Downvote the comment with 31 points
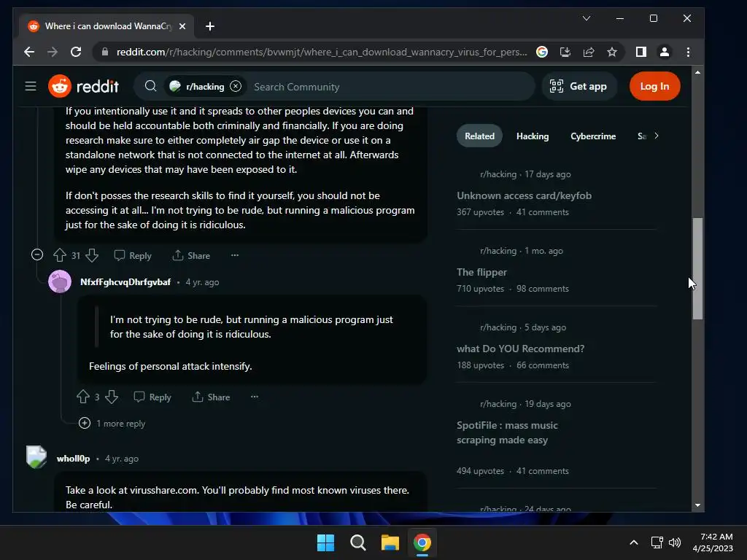This screenshot has height=560, width=747. 92,255
